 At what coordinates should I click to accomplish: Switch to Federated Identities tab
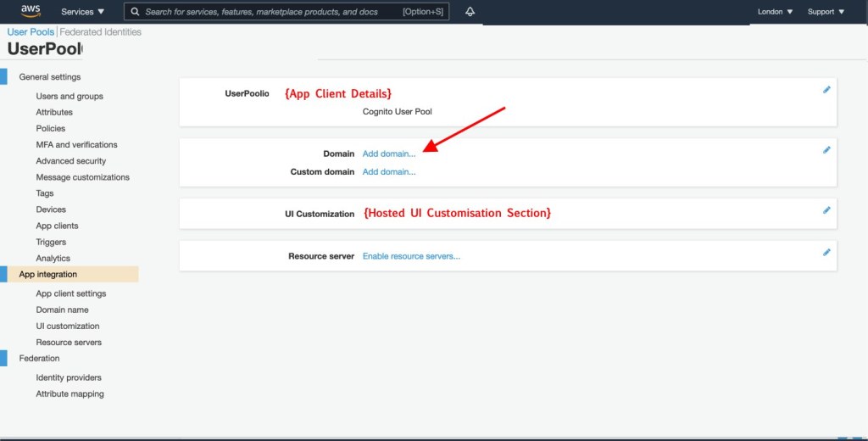(x=100, y=32)
